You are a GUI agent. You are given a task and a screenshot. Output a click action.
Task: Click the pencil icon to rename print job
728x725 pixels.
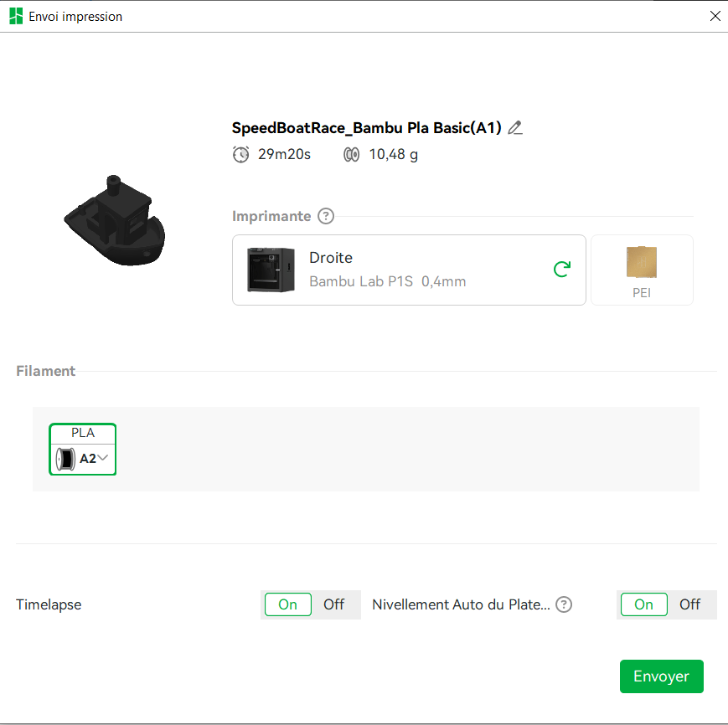point(515,128)
